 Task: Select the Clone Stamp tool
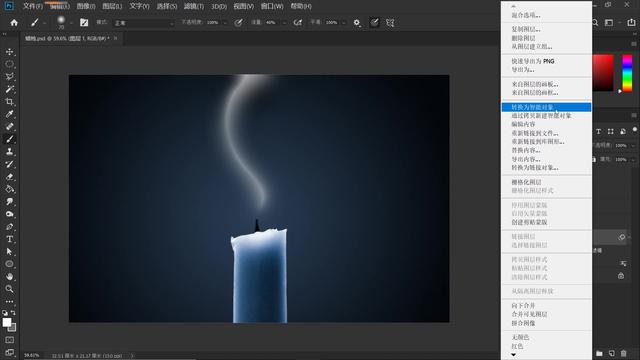tap(9, 151)
